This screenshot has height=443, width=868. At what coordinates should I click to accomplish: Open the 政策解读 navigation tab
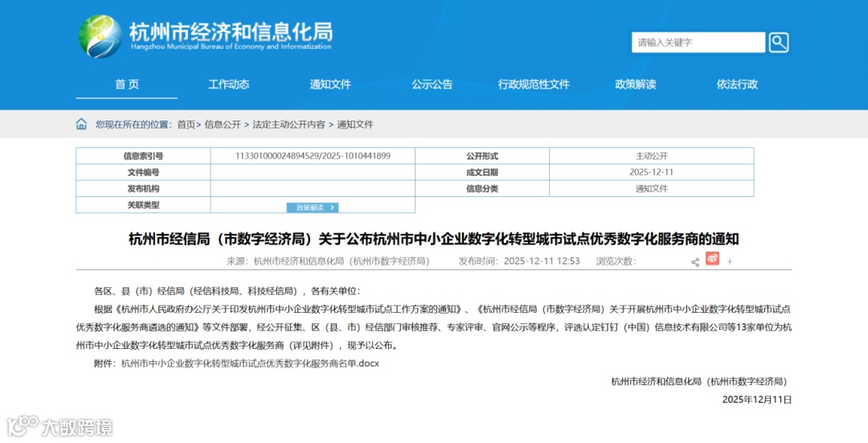(636, 84)
